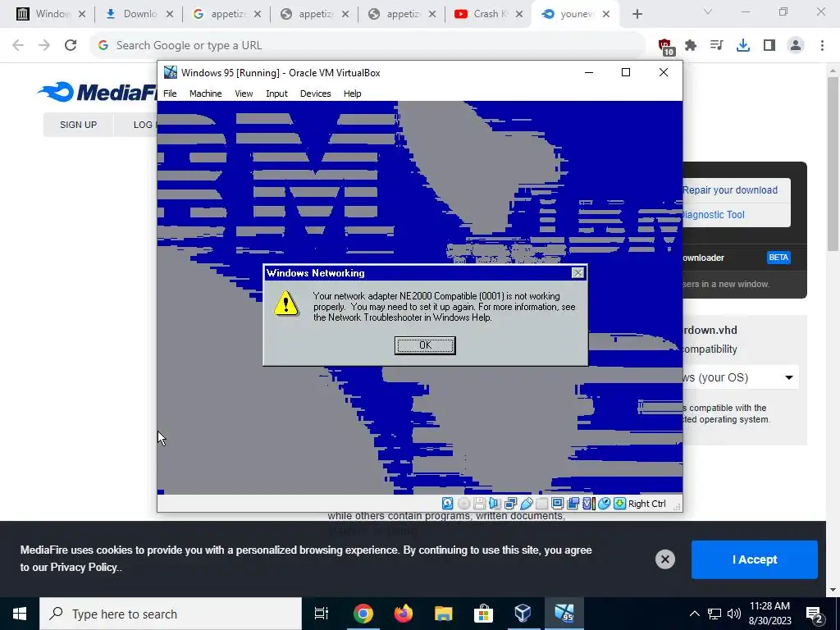Viewport: 840px width, 630px height.
Task: Reload the page in Chrome
Action: pos(71,45)
